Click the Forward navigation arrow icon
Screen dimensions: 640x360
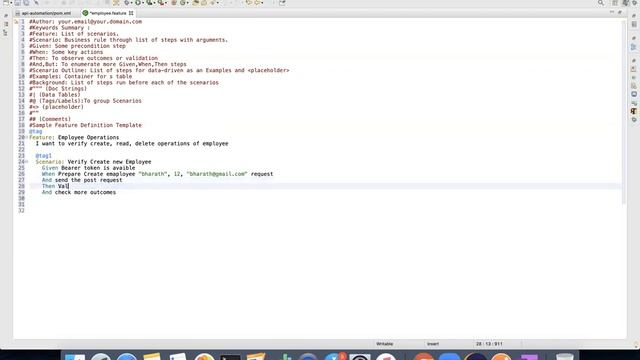click(258, 2)
